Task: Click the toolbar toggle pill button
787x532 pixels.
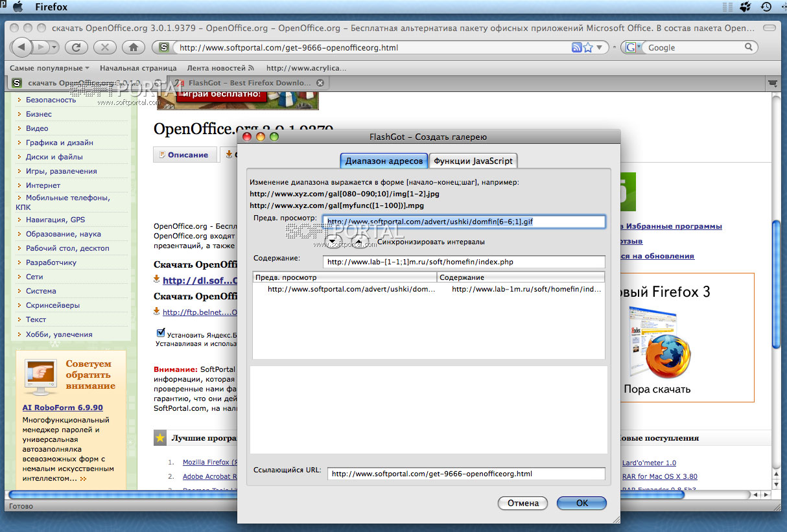Action: 770,29
